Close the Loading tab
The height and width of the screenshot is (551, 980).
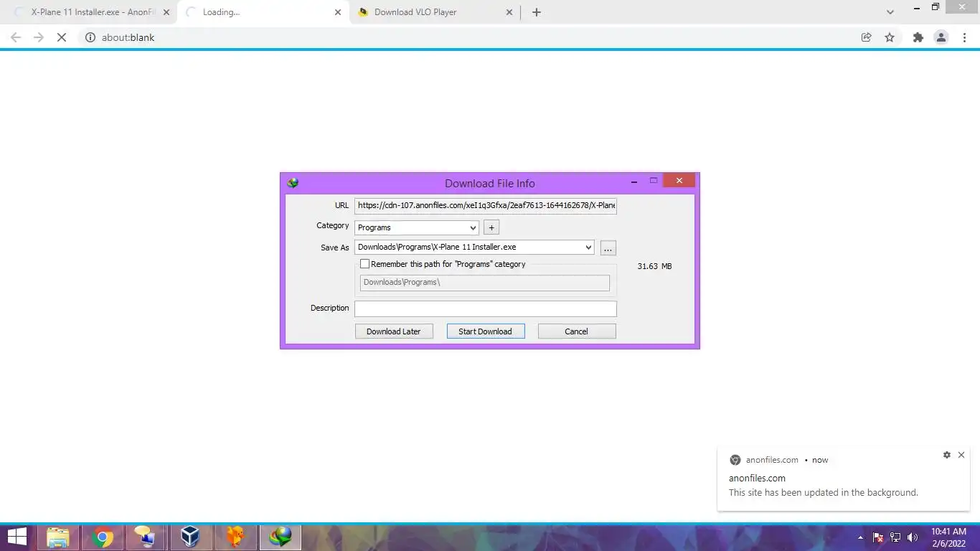[338, 12]
